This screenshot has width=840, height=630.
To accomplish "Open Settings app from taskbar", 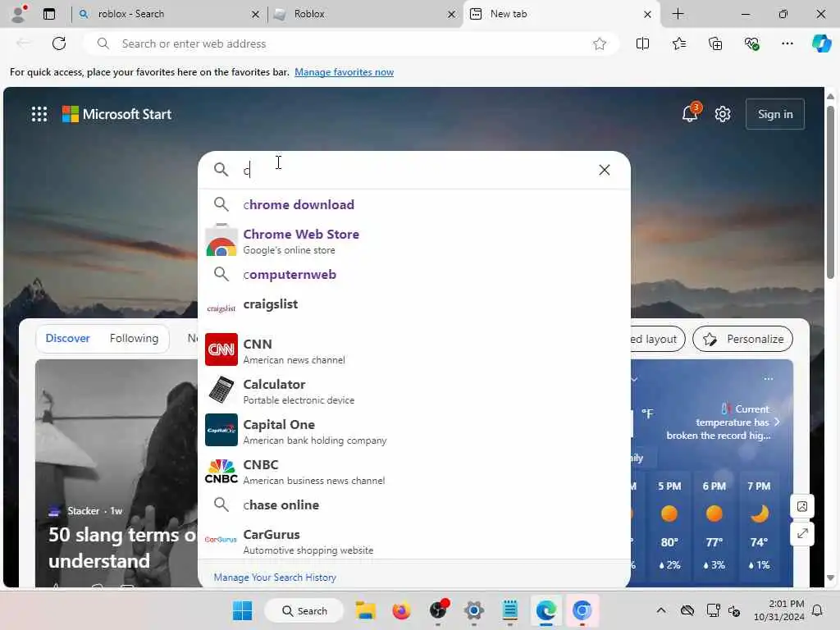I will (473, 610).
